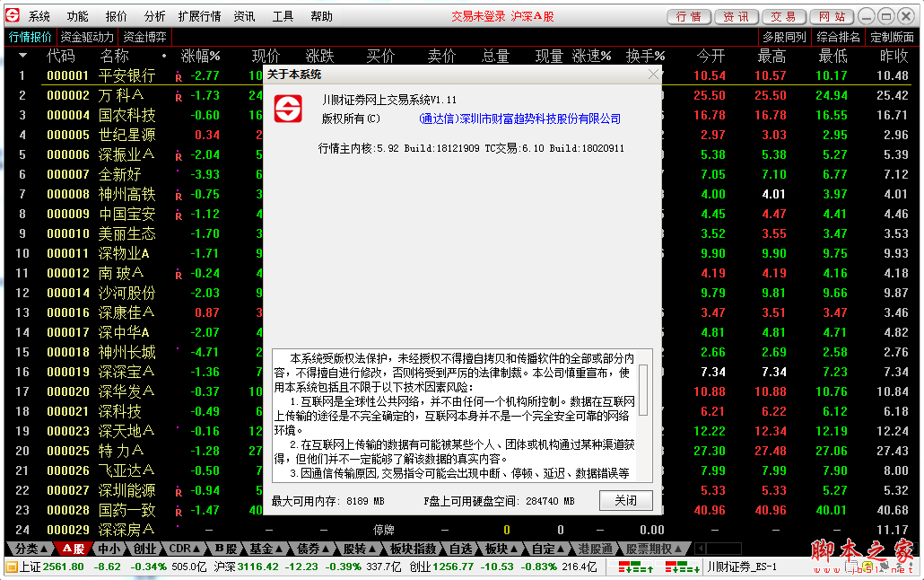Select the 板块 bottom tab
Screen dimensions: 924x580
501,549
